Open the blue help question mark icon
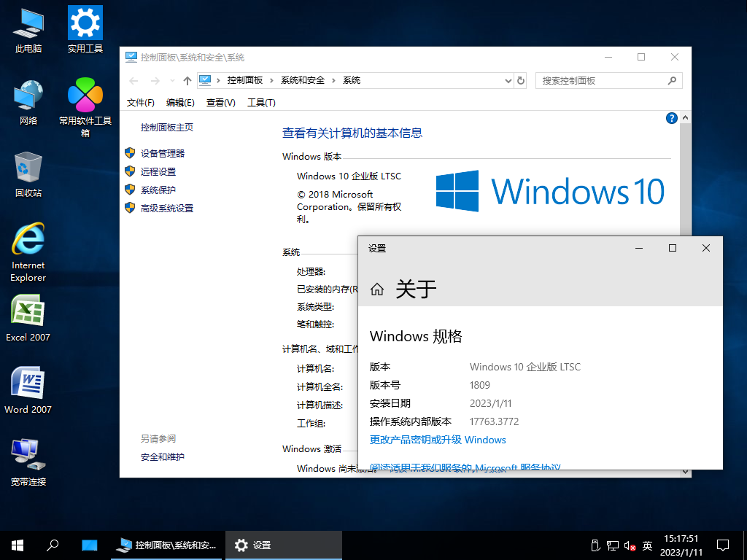This screenshot has width=747, height=560. (671, 118)
